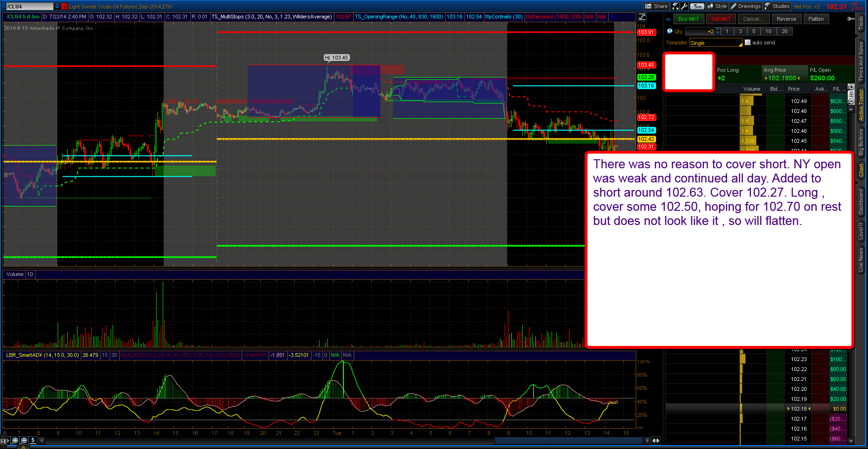Open the symbol selector dropdown arrow
The height and width of the screenshot is (449, 868).
[57, 7]
